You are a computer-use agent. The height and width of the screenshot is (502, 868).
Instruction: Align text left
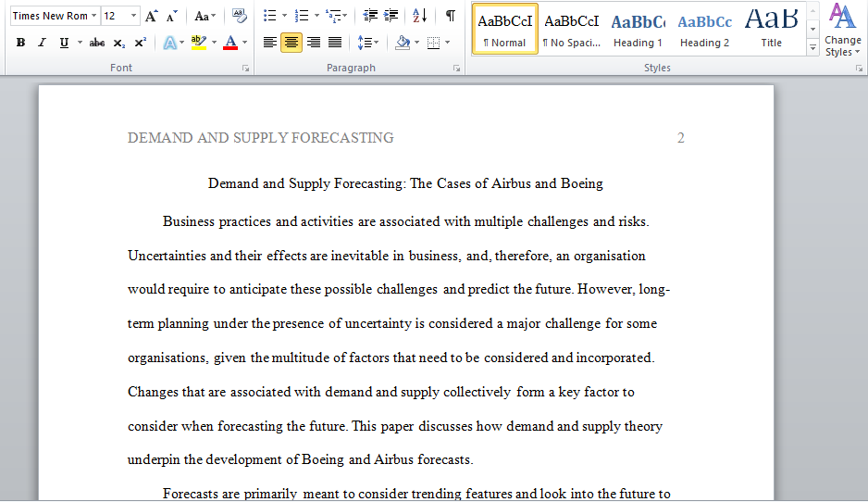(270, 43)
